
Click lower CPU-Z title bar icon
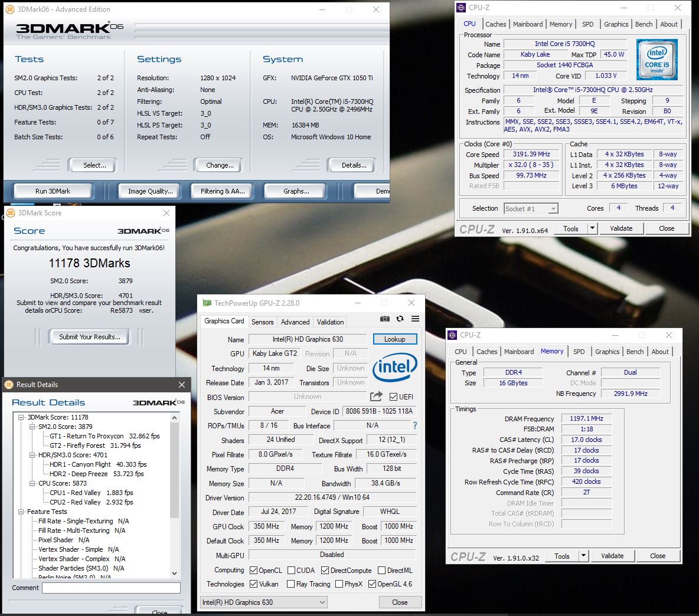coord(452,335)
